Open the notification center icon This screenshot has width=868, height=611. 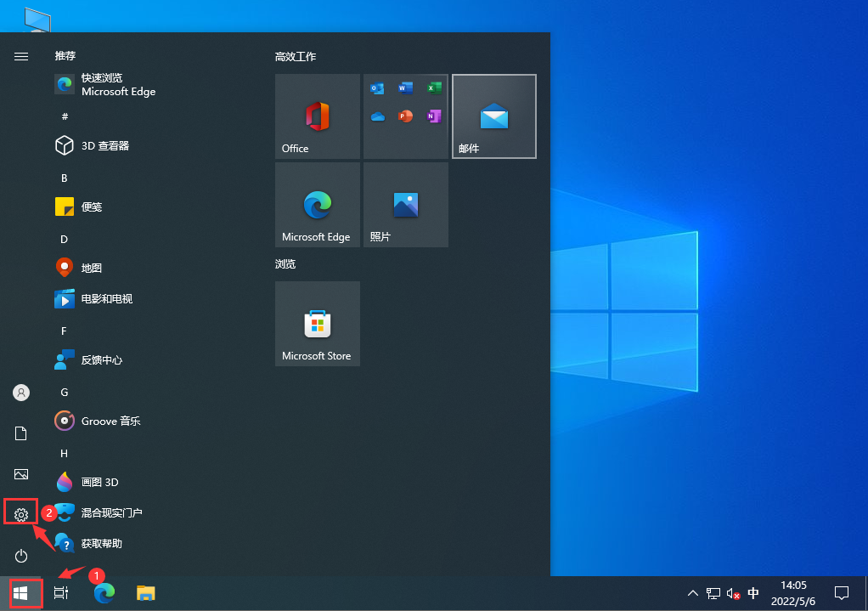click(842, 593)
